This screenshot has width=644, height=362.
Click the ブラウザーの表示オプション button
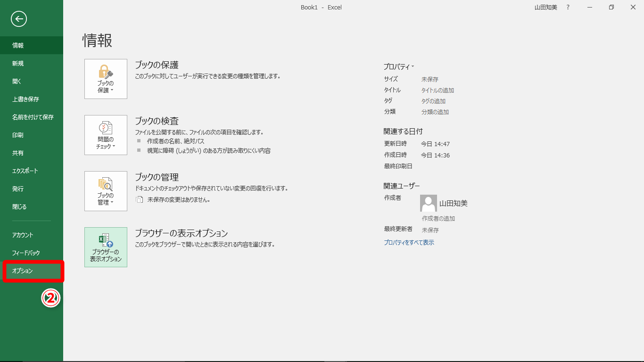pyautogui.click(x=106, y=247)
